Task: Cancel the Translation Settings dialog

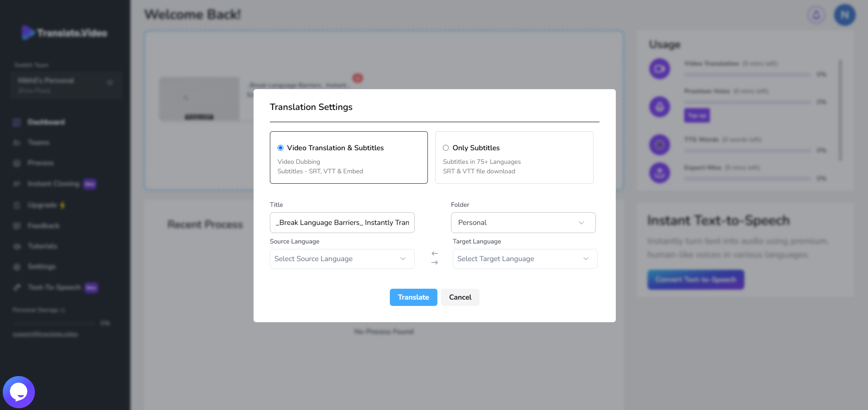Action: (460, 297)
